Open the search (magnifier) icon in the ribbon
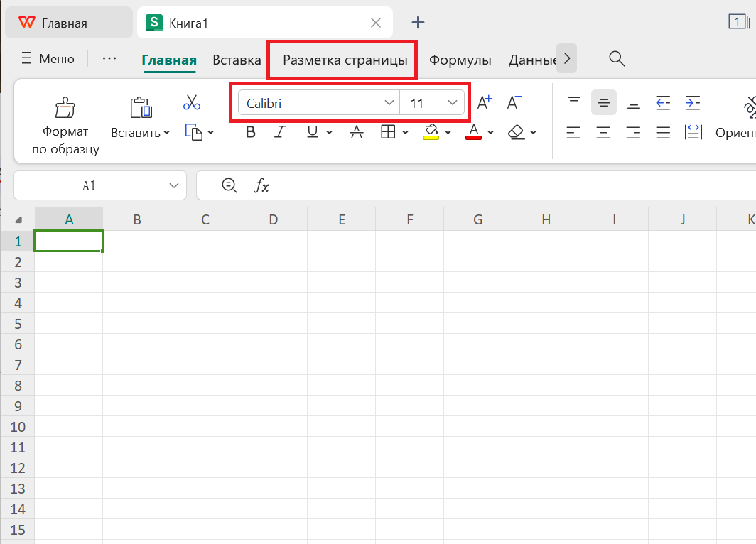The width and height of the screenshot is (756, 544). coord(616,60)
